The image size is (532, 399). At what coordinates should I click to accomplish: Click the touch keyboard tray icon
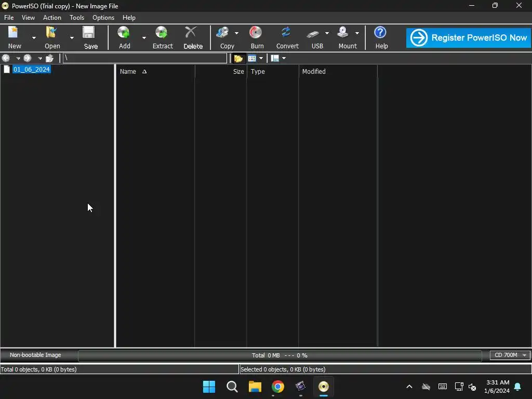coord(443,387)
